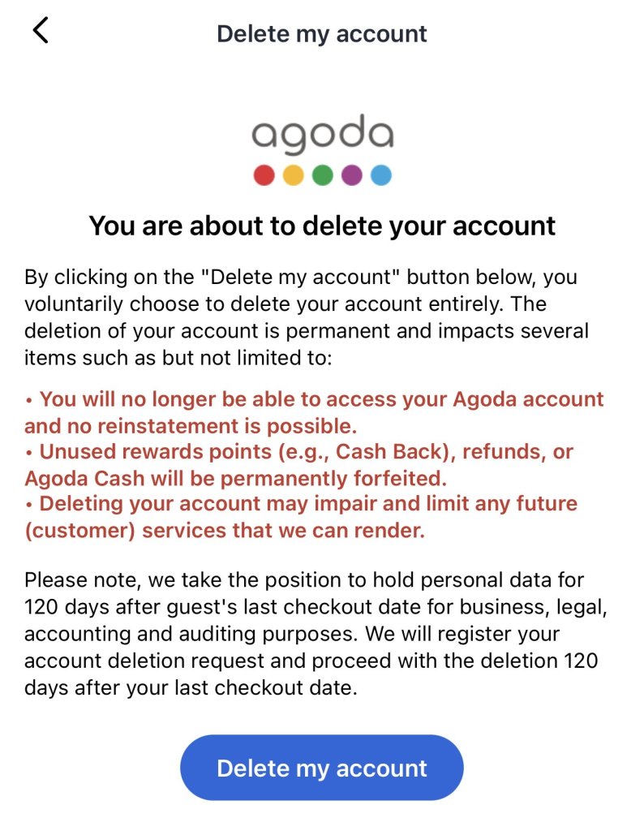
Task: Tap the 'Please note' data retention paragraph
Action: (316, 634)
